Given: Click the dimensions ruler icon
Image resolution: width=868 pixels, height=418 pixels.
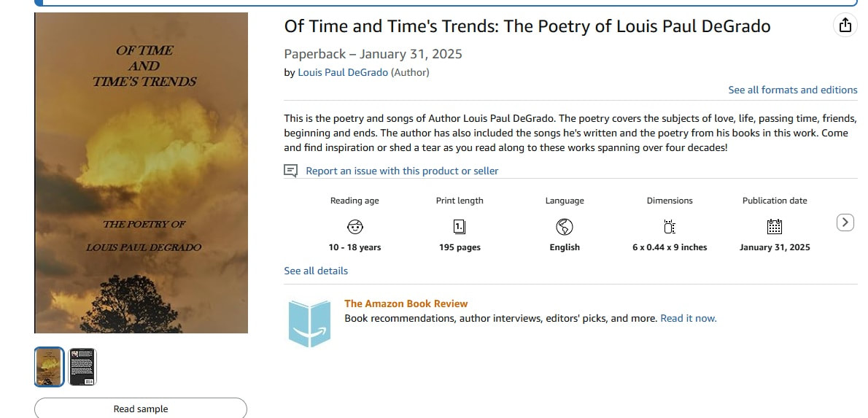Looking at the screenshot, I should pyautogui.click(x=670, y=226).
